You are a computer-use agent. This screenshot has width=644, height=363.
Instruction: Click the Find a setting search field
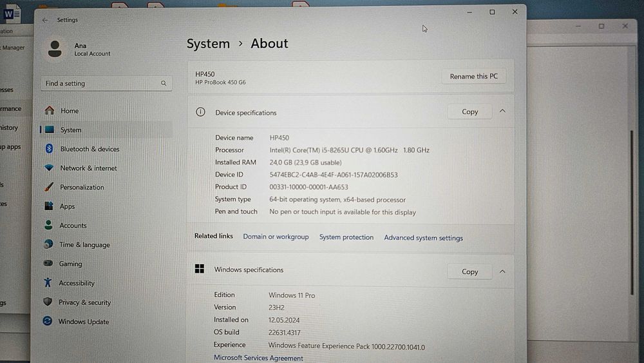pos(106,83)
